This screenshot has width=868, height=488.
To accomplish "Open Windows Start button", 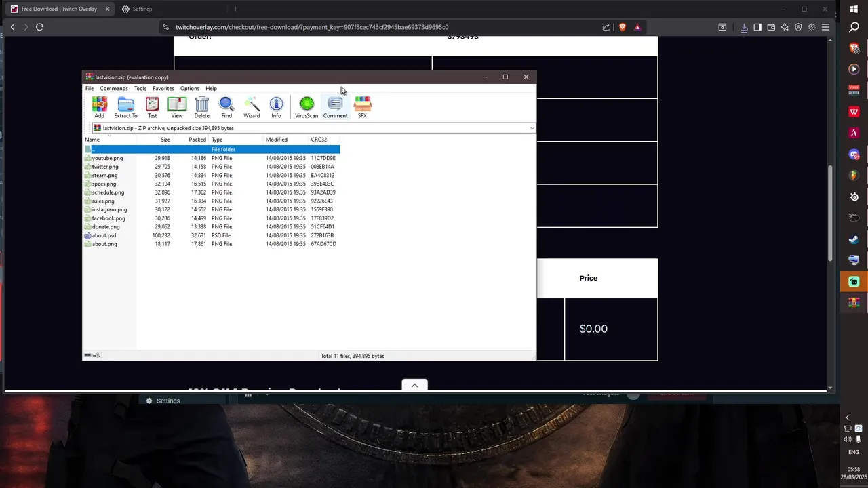I will [854, 9].
